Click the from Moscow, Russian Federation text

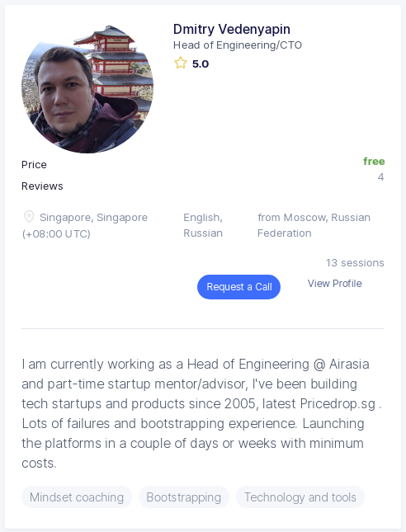pos(314,225)
